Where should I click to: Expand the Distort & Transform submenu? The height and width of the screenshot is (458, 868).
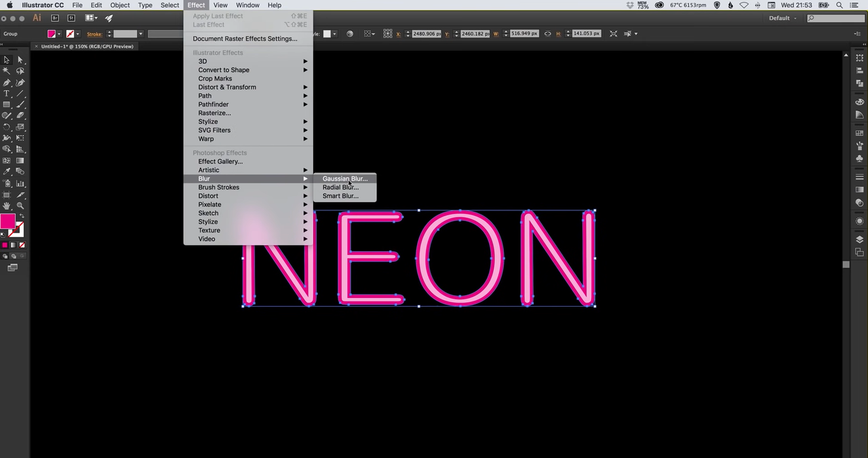pos(248,87)
